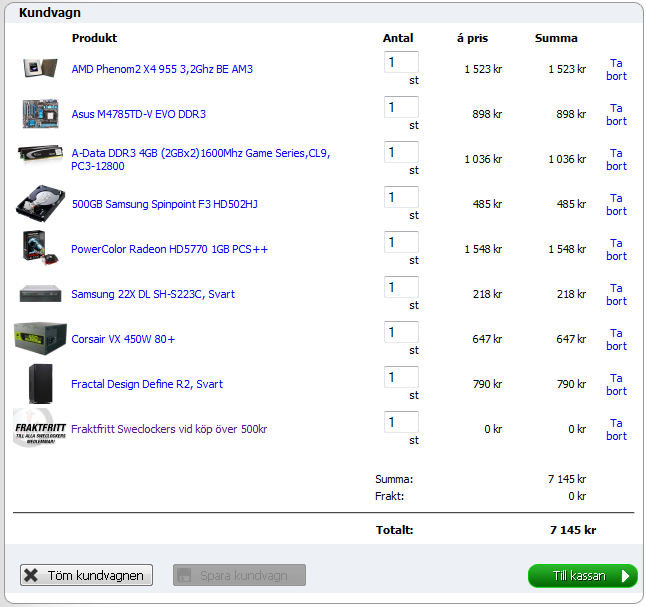Click the grayed Spara kundvagn button
Viewport: 646px width, 607px height.
(239, 575)
